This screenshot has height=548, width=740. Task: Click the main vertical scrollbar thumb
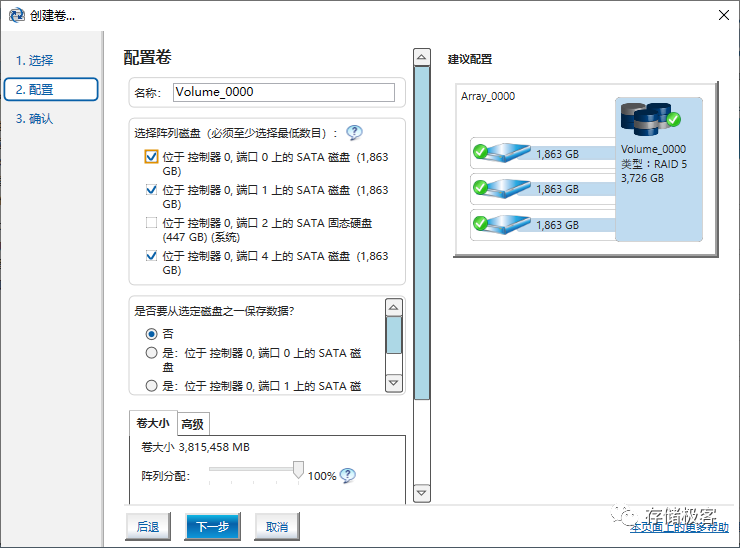point(421,233)
